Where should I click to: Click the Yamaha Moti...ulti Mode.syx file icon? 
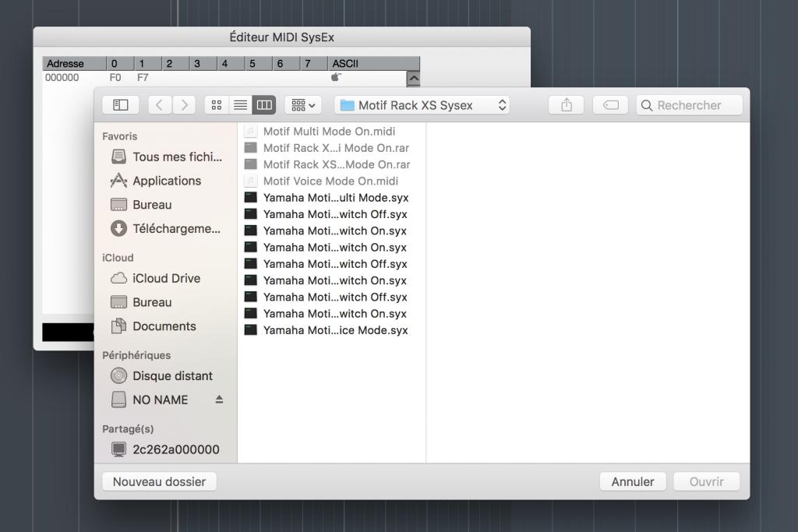[x=250, y=197]
